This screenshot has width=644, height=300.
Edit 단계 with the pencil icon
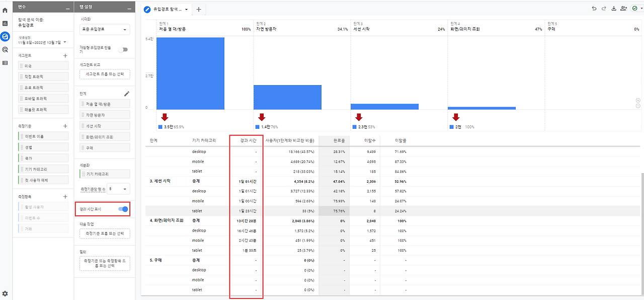[x=127, y=93]
